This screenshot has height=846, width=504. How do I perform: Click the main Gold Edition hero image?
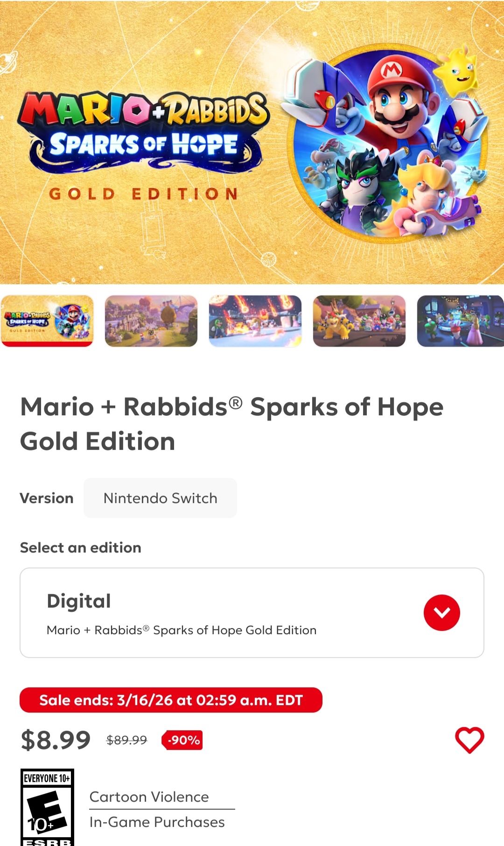(x=252, y=142)
